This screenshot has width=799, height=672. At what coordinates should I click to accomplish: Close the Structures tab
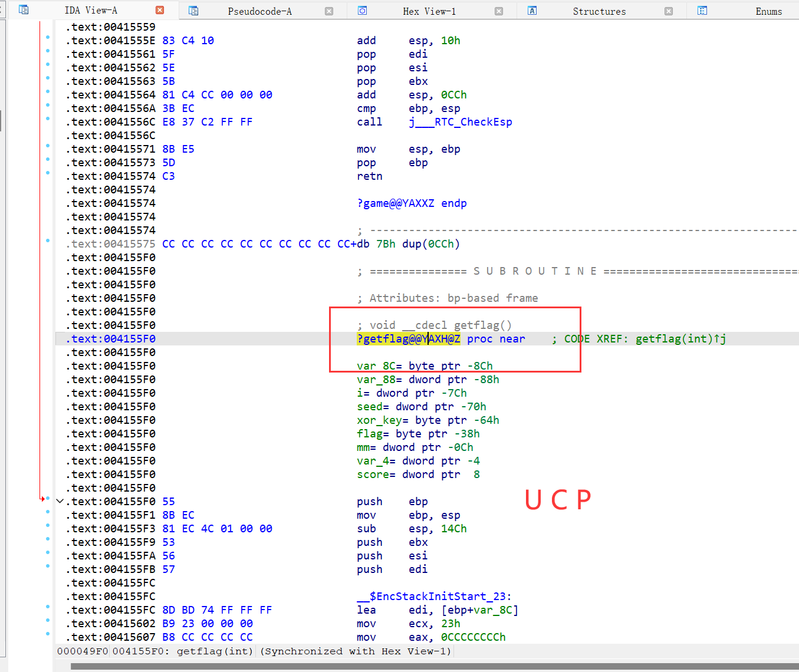coord(669,11)
